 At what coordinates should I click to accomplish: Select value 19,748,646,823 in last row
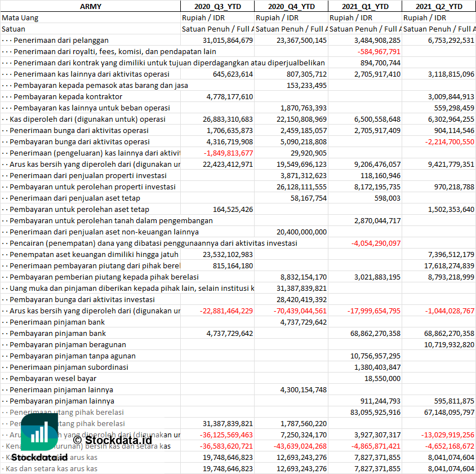[x=228, y=468]
